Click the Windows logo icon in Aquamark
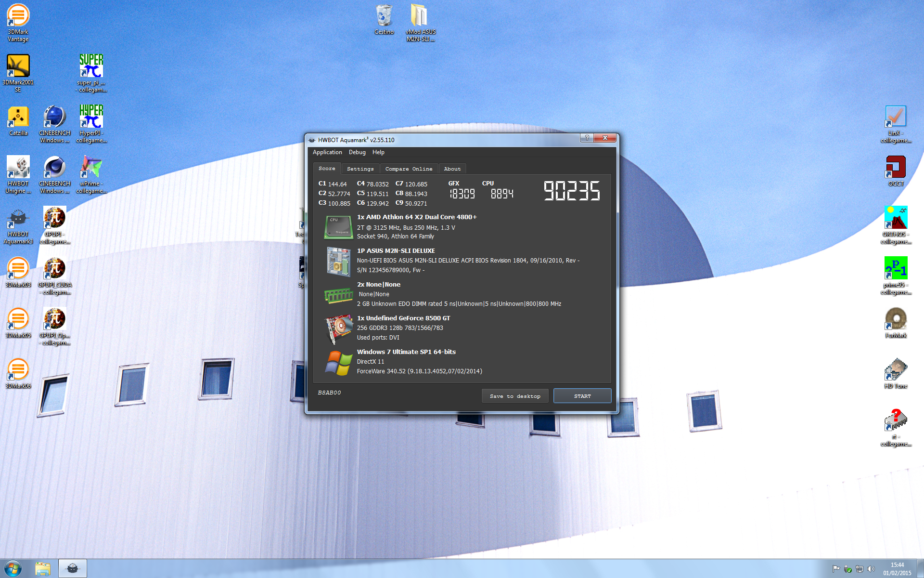This screenshot has width=924, height=578. [x=338, y=363]
